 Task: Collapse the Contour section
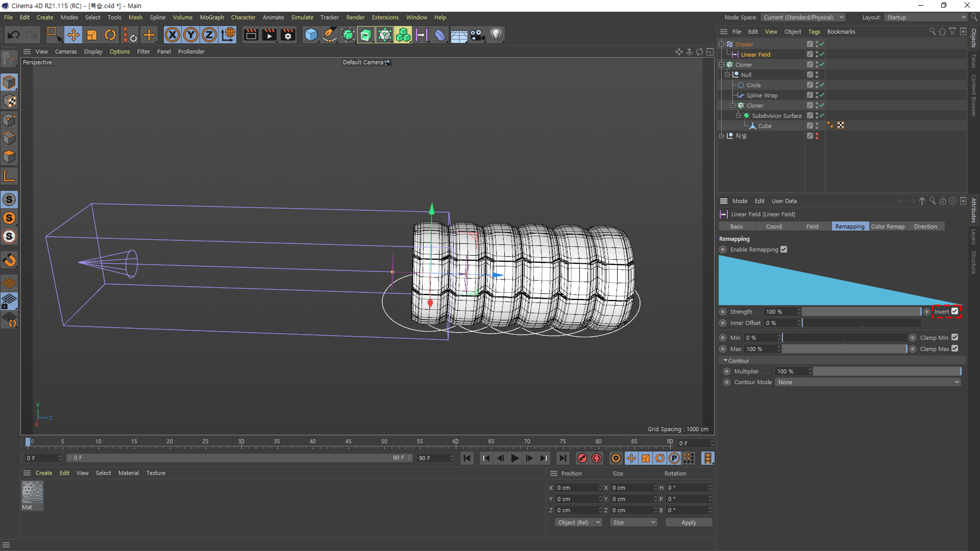[x=726, y=361]
